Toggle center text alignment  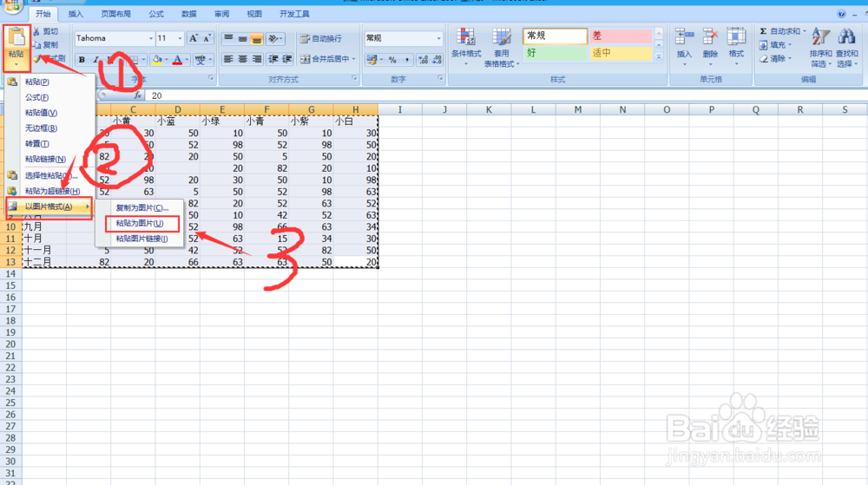click(242, 59)
